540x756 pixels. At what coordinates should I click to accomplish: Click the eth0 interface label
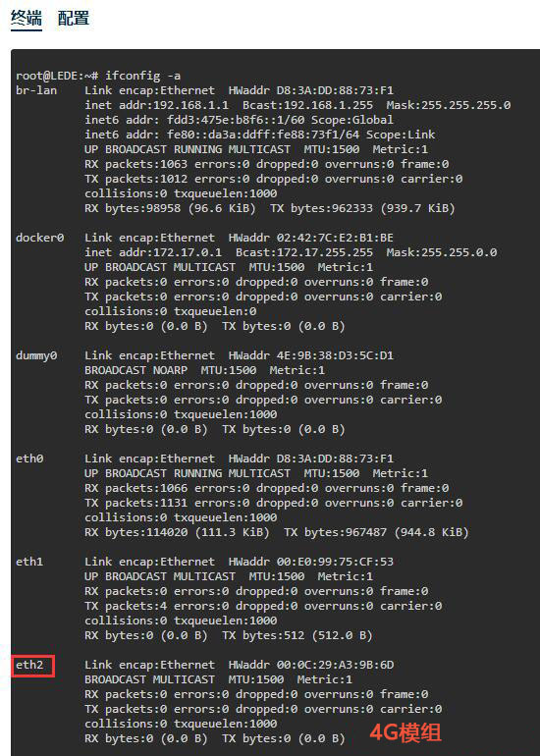click(x=29, y=459)
